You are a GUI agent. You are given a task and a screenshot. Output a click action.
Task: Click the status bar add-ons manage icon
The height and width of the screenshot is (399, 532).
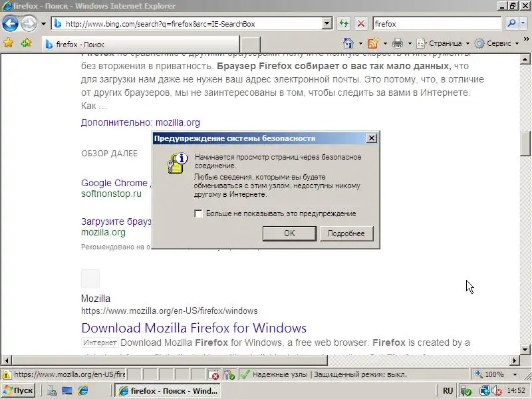229,375
